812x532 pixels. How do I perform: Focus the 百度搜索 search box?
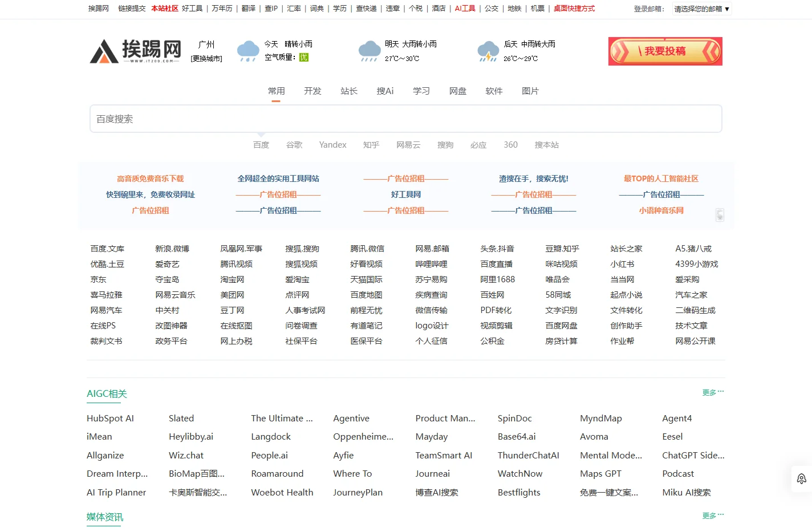tap(406, 119)
